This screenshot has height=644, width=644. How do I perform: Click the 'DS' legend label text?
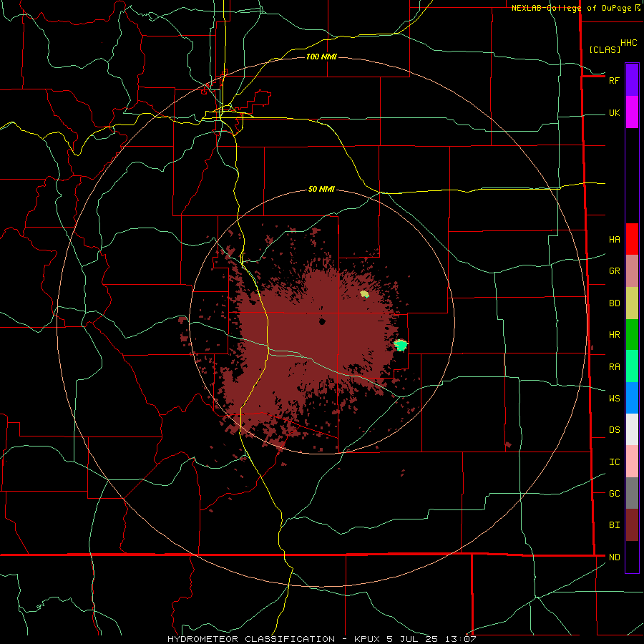pos(614,430)
